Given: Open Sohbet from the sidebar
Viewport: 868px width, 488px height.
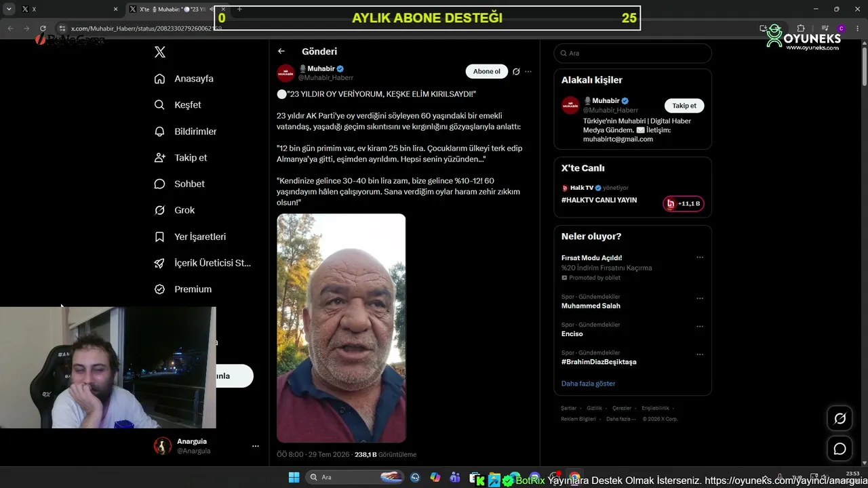Looking at the screenshot, I should pyautogui.click(x=189, y=184).
